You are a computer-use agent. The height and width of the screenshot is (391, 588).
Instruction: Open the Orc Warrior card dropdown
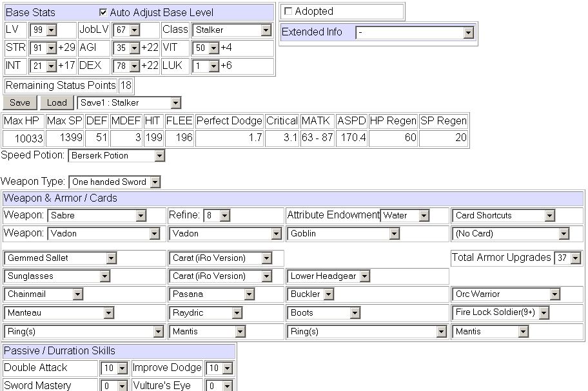(506, 294)
